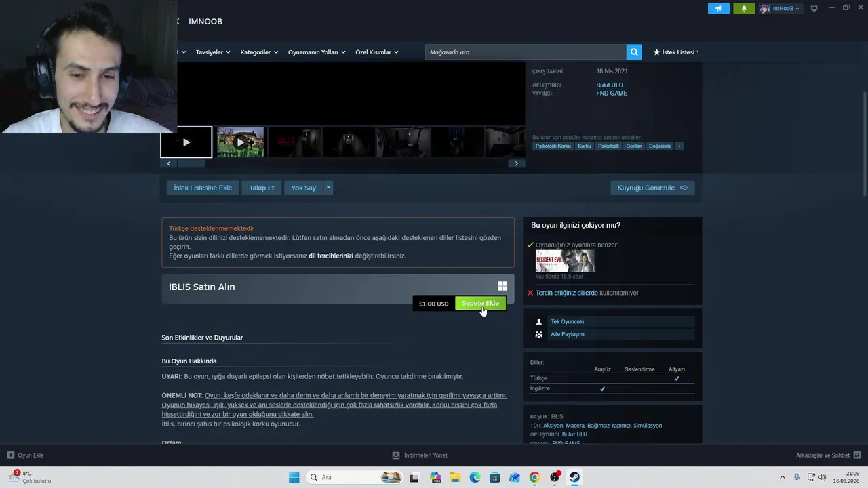Viewport: 868px width, 488px height.
Task: Open the volume speaker tray icon
Action: (x=822, y=477)
